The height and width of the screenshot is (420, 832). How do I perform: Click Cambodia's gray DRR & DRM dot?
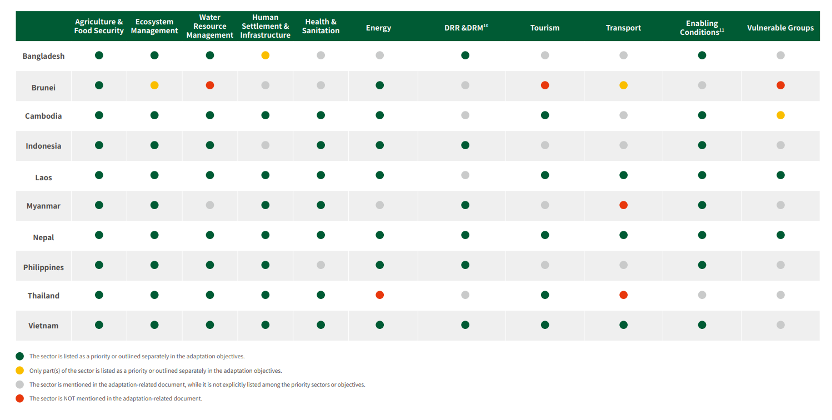[x=465, y=115]
